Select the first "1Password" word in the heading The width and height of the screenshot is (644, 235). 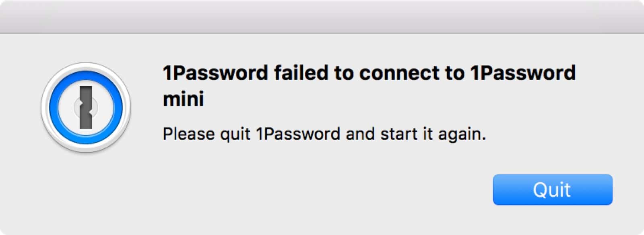(x=215, y=73)
